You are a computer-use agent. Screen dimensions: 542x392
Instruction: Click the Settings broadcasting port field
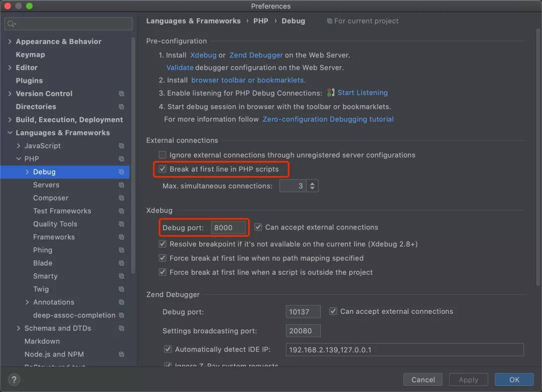pyautogui.click(x=303, y=331)
